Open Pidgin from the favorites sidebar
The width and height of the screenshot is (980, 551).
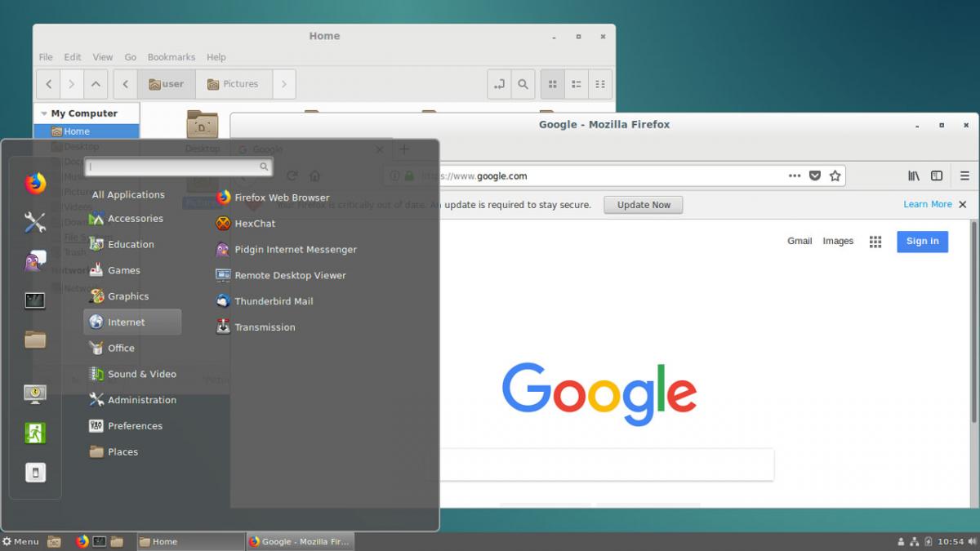pos(35,261)
